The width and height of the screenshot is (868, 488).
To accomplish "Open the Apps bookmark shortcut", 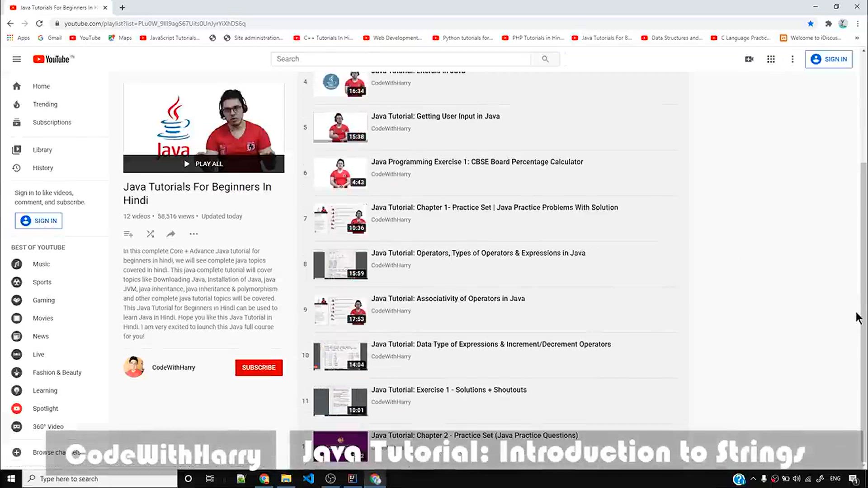I will [x=19, y=38].
